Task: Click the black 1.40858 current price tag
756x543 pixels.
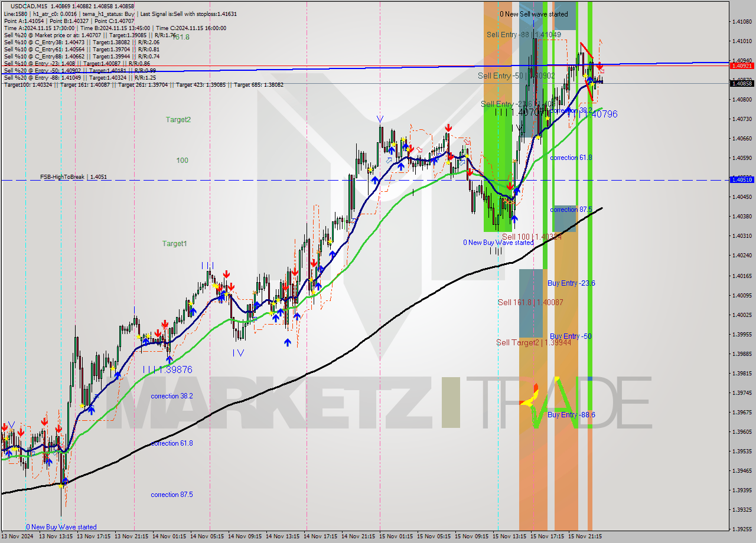Action: click(742, 83)
